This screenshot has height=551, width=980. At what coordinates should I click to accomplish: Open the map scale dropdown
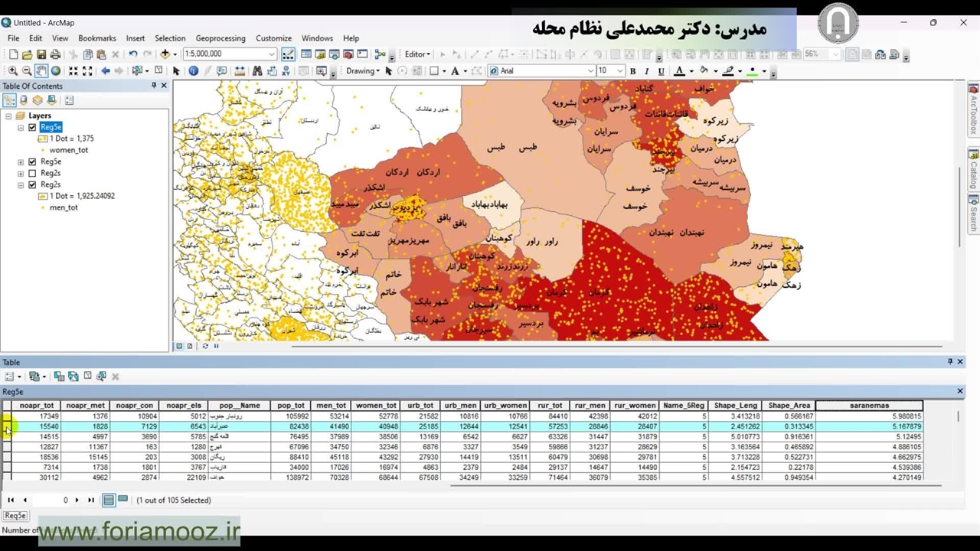click(x=271, y=54)
